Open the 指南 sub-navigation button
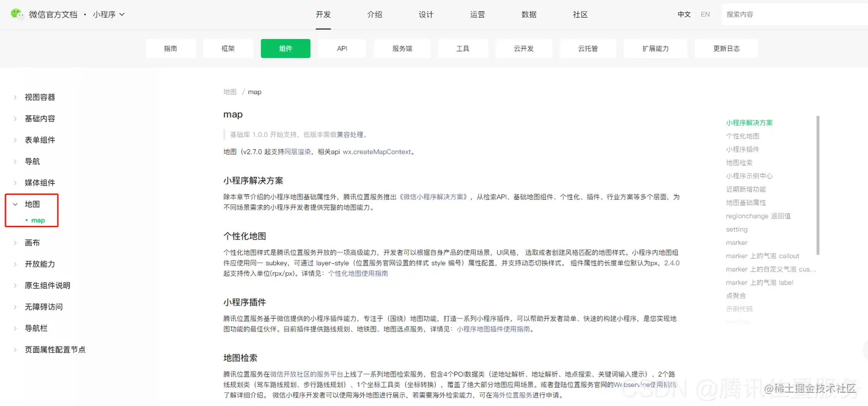Viewport: 868px width, 406px height. point(170,49)
